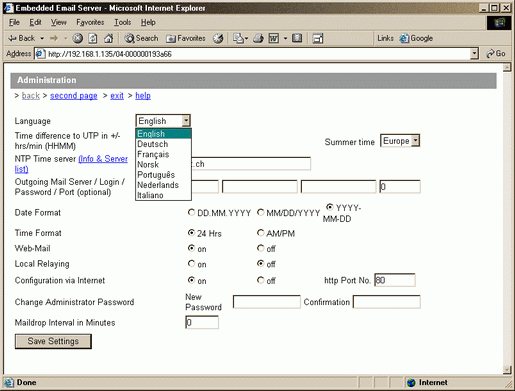
Task: Turn Configuration via Internet off
Action: point(261,280)
